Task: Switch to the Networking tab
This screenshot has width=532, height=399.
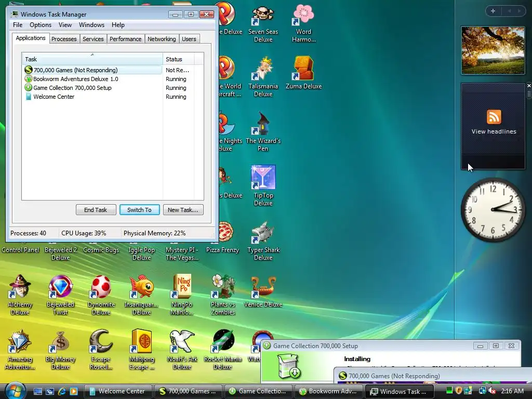Action: pos(162,39)
